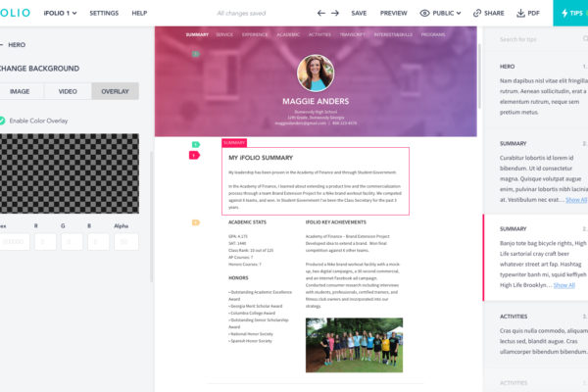Click the HERO tip card heading
Image resolution: width=588 pixels, height=392 pixels.
[507, 67]
